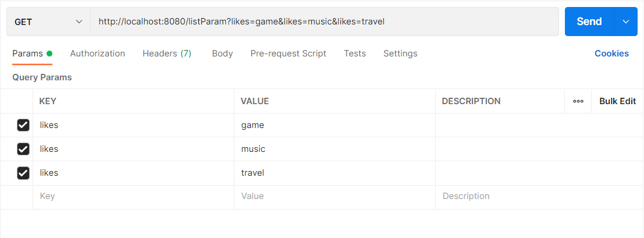
Task: Uncheck the likes=travel parameter checkbox
Action: click(x=23, y=173)
